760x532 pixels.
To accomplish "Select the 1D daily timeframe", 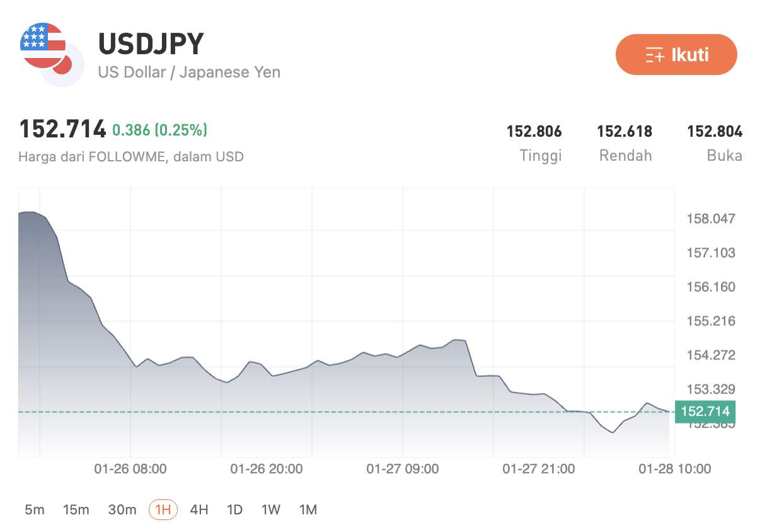I will [x=234, y=510].
